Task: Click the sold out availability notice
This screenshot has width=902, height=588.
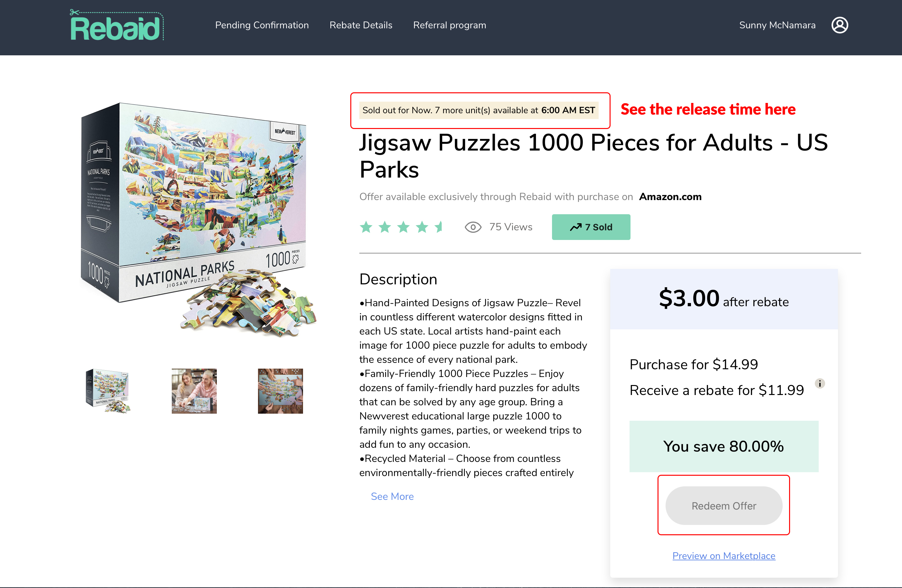Action: coord(479,110)
